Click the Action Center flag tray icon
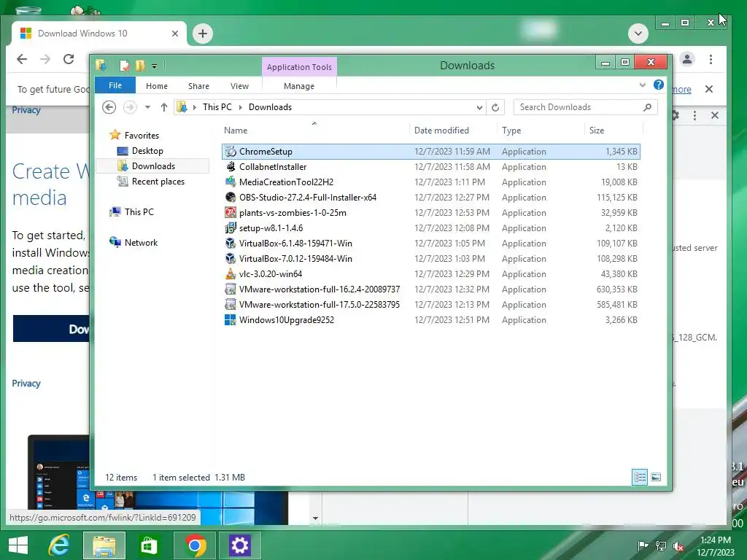747x560 pixels. (643, 545)
